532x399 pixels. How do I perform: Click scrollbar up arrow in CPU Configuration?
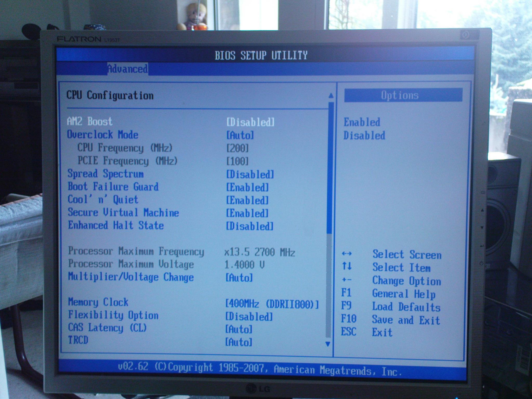click(x=331, y=96)
